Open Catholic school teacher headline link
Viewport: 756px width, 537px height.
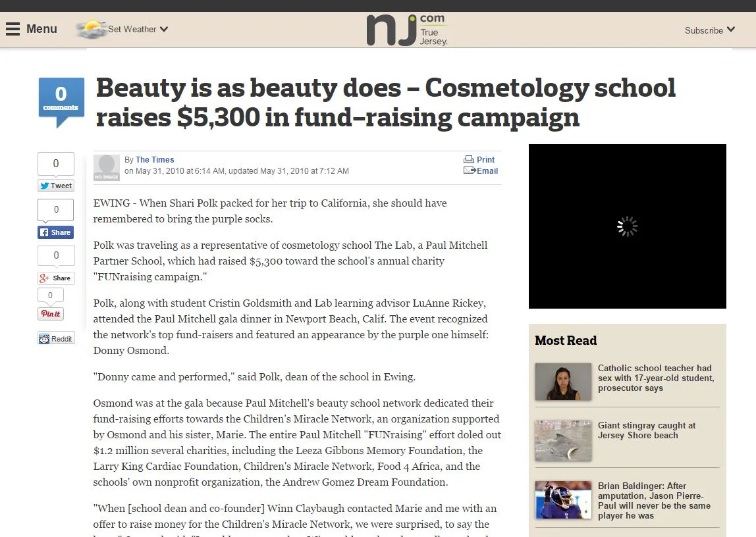(656, 378)
